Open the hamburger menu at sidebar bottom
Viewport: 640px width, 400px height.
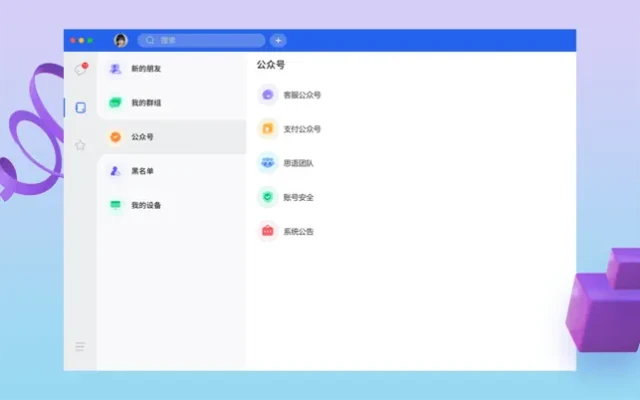point(80,346)
